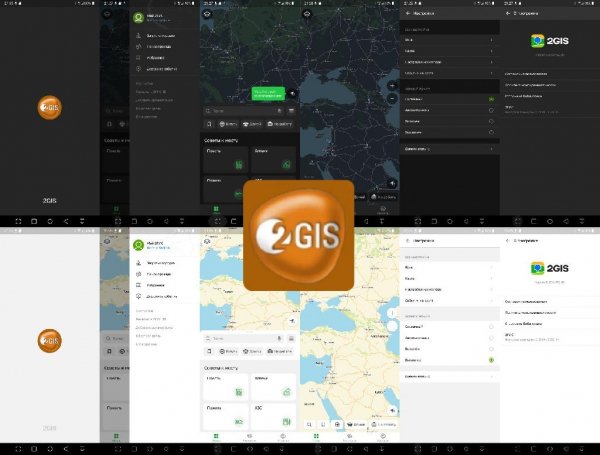Screen dimensions: 600x455
Task: Select the third theme radio in dark settings
Action: 491,121
